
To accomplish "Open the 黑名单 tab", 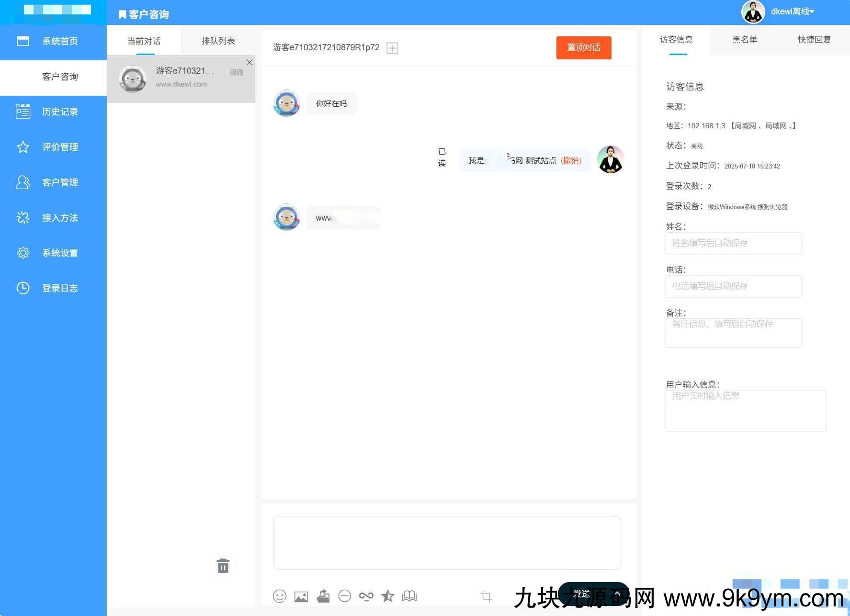I will tap(745, 40).
